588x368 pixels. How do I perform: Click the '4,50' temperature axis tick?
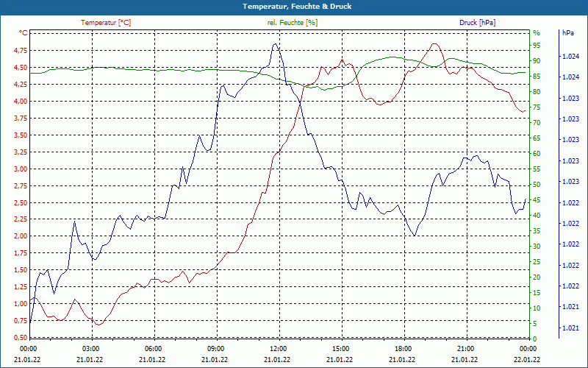point(21,67)
